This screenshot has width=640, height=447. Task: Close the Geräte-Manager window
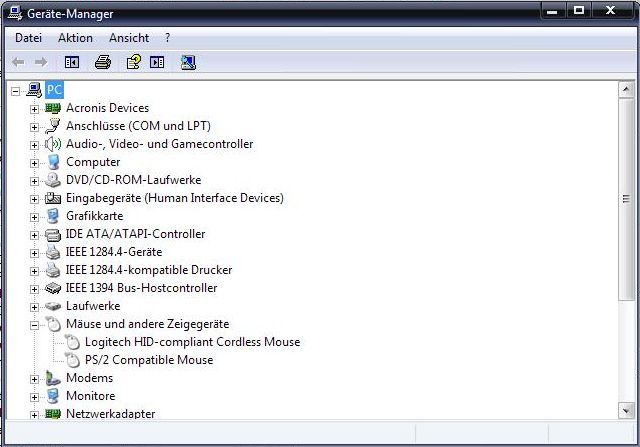coord(610,11)
